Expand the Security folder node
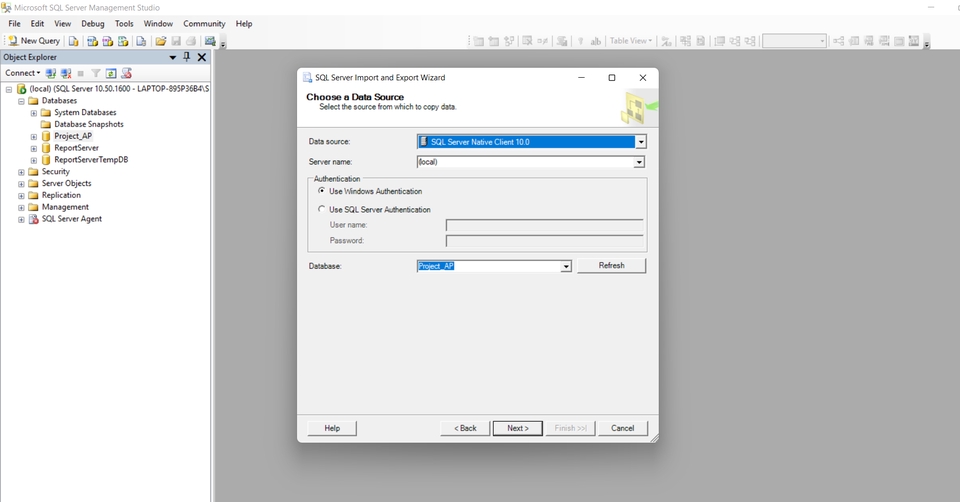Screen dimensions: 960x502 21,172
